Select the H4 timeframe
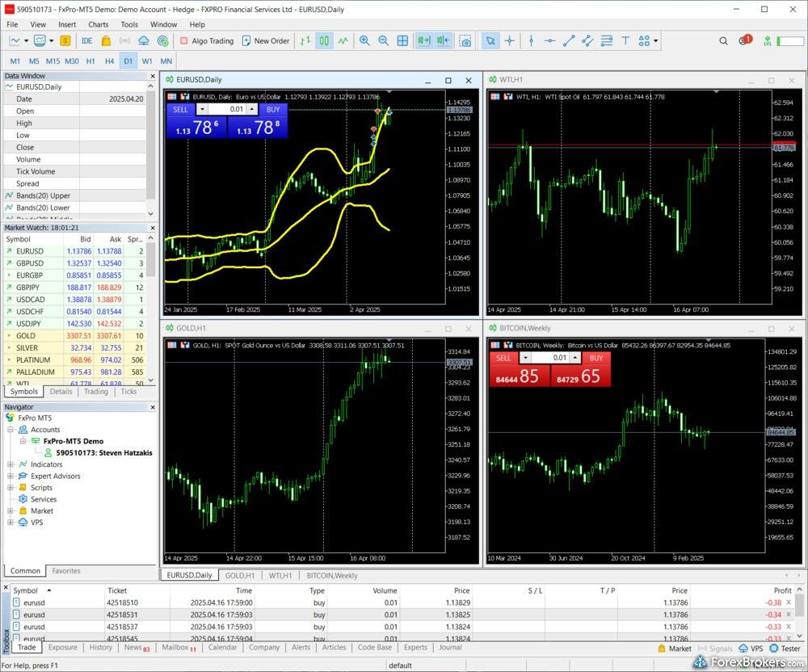This screenshot has height=672, width=808. (109, 61)
